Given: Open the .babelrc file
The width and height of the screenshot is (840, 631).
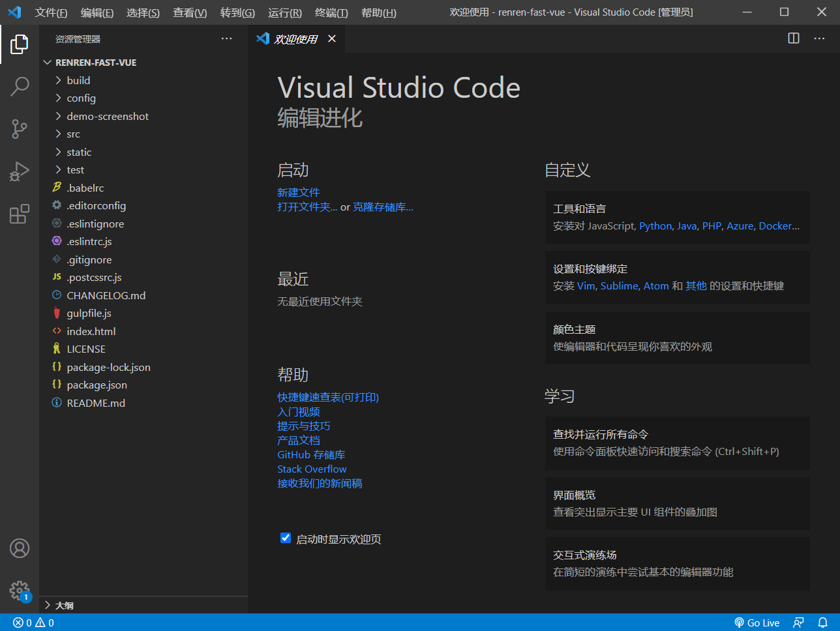Looking at the screenshot, I should 143,188.
